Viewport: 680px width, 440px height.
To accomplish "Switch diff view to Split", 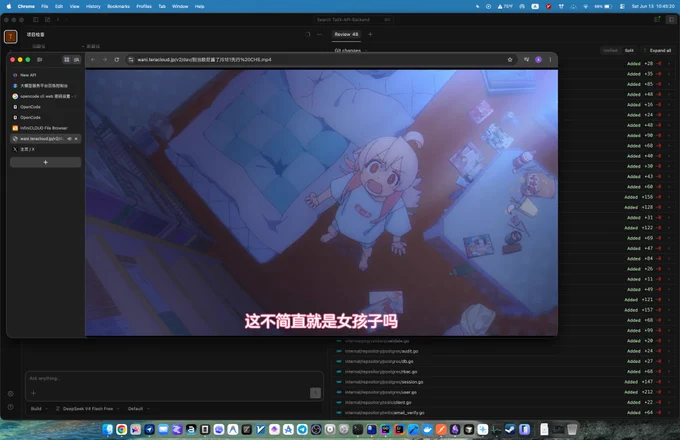I will pyautogui.click(x=629, y=50).
